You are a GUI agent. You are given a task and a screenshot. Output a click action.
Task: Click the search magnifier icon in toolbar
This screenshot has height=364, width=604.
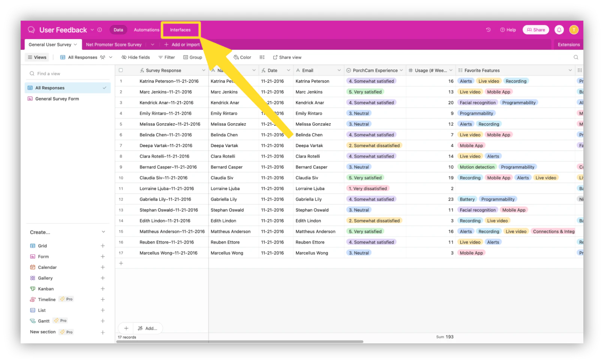click(x=576, y=57)
